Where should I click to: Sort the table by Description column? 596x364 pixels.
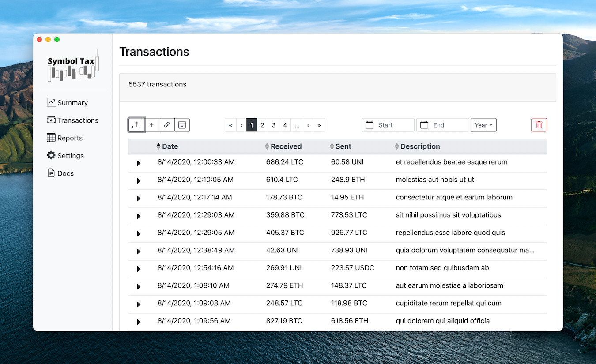417,146
